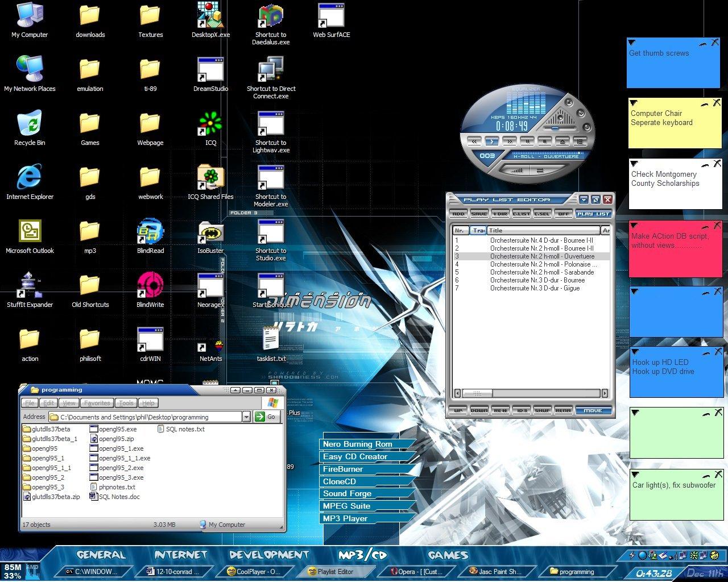
Task: Open the Help menu in programming window
Action: tap(148, 403)
